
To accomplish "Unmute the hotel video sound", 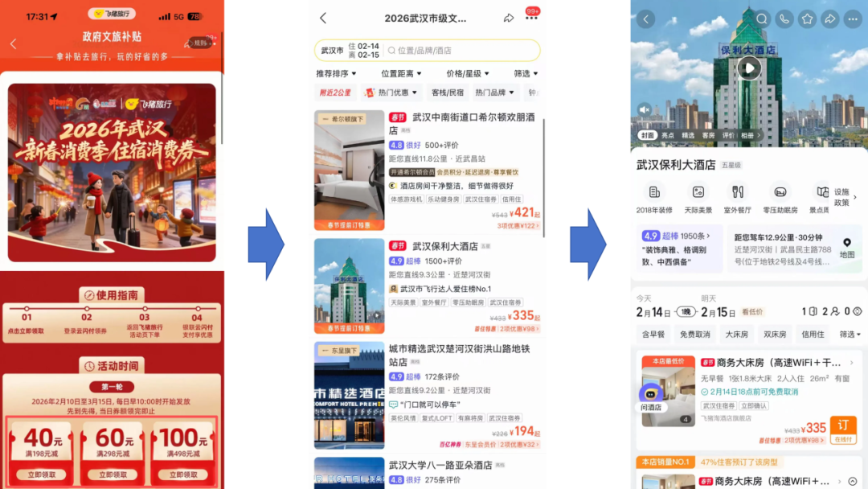I will [645, 109].
